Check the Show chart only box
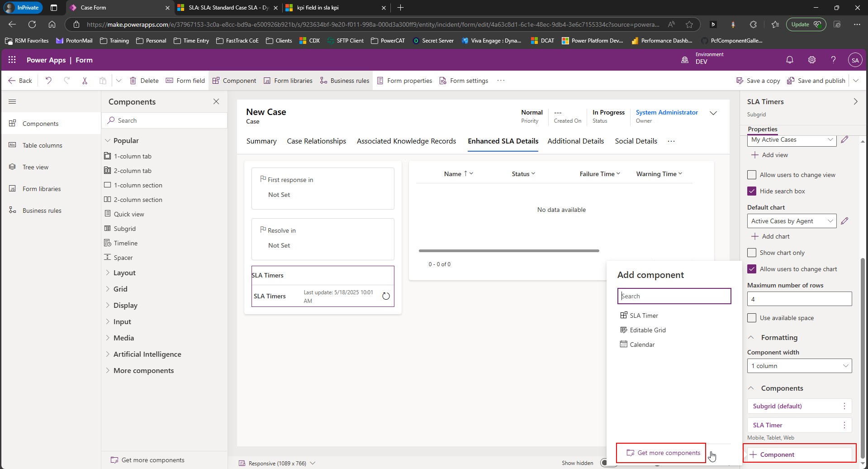Image resolution: width=868 pixels, height=469 pixels. click(x=752, y=253)
